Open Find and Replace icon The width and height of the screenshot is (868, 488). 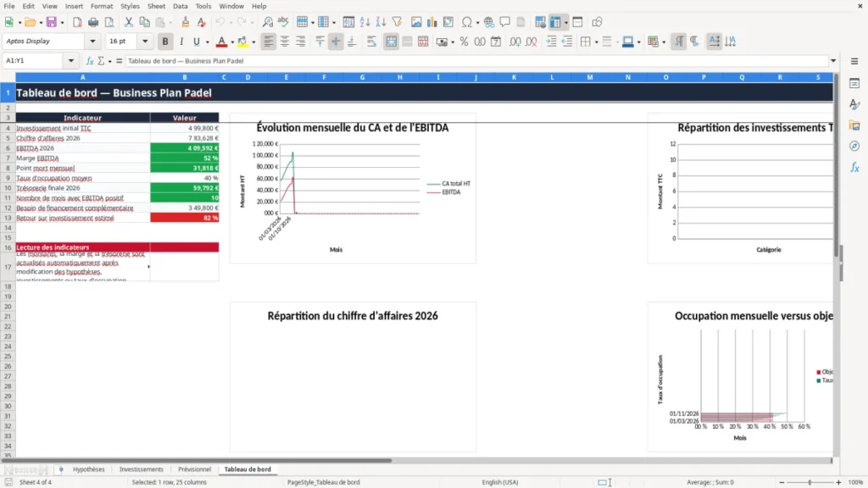[x=267, y=22]
